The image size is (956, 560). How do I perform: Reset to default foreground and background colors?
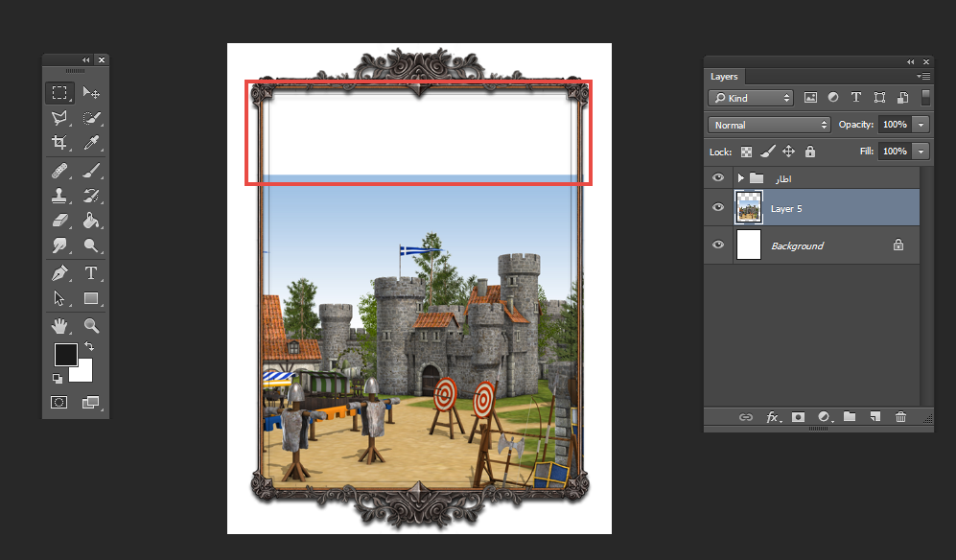(58, 378)
